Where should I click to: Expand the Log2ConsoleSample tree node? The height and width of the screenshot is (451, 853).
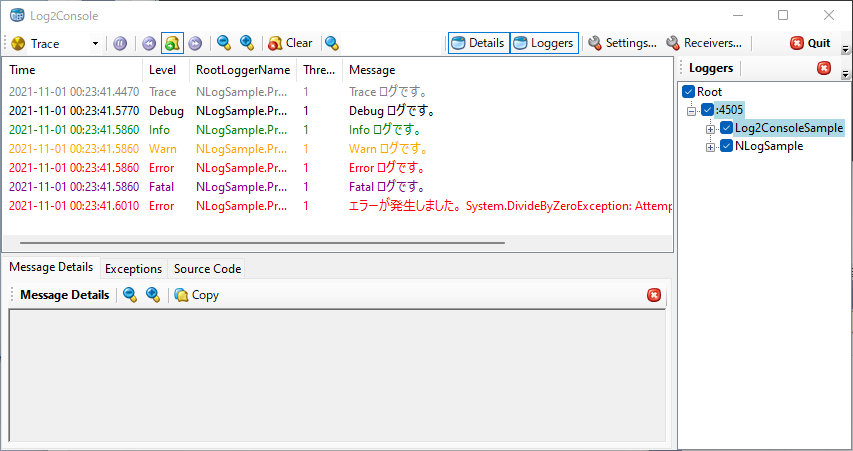[x=710, y=129]
